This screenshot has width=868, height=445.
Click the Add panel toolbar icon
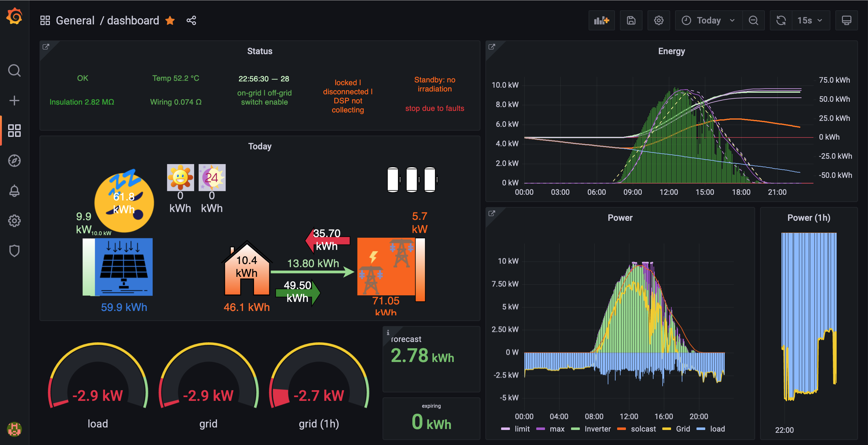point(601,21)
